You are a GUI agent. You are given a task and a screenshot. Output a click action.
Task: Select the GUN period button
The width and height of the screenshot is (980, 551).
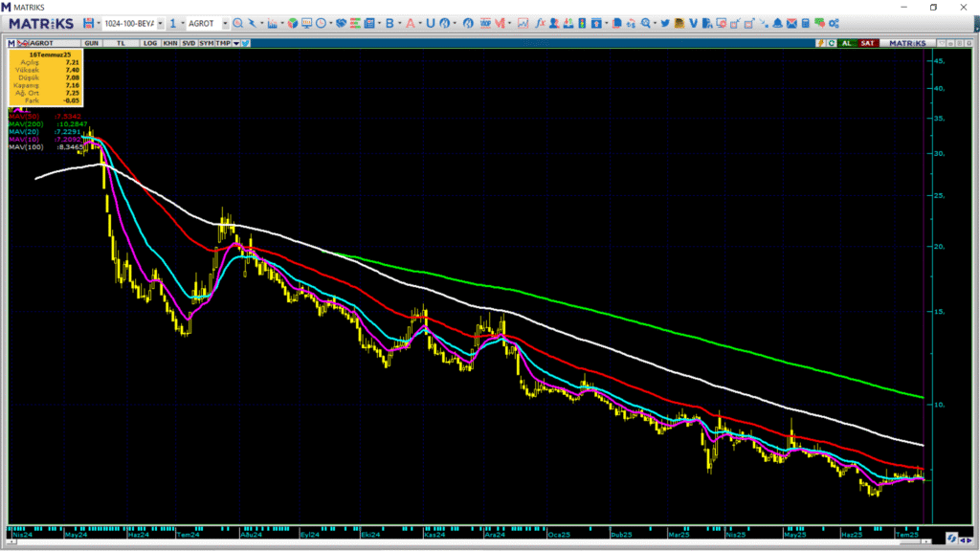coord(91,43)
